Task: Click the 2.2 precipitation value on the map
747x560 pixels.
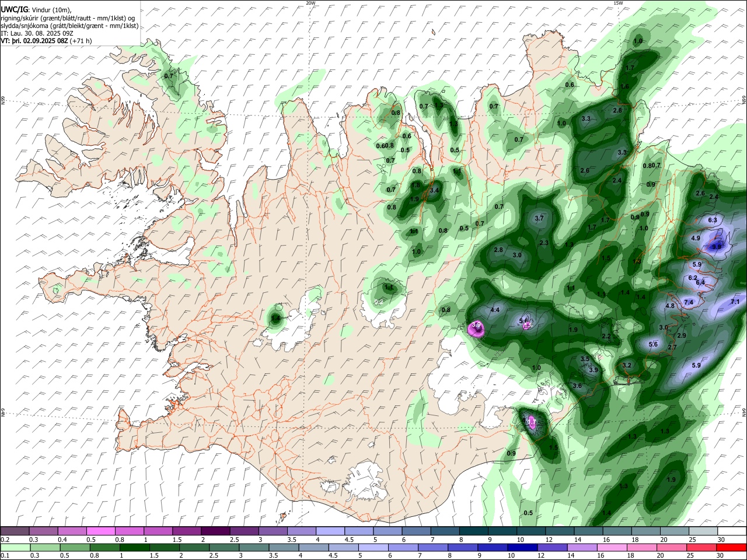Action: 606,336
